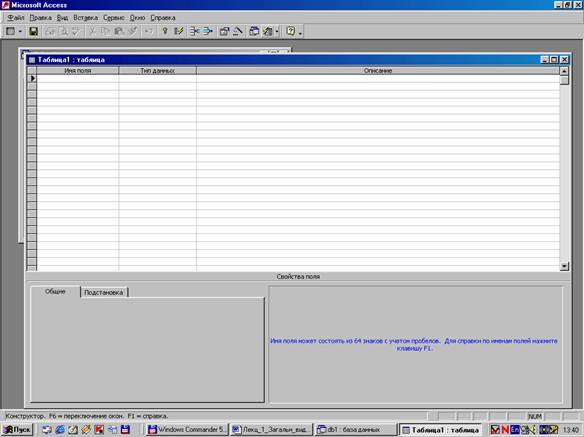Click the Описание column header
Image resolution: width=584 pixels, height=437 pixels.
[378, 70]
